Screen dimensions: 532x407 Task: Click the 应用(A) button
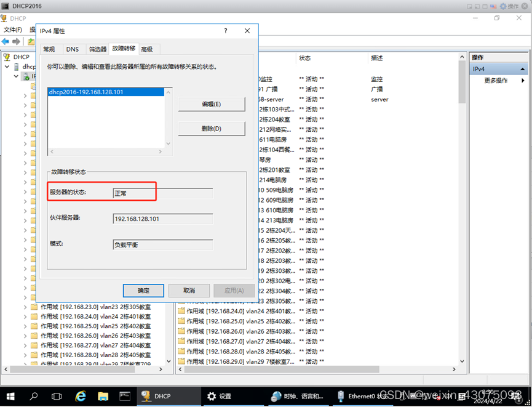click(234, 291)
